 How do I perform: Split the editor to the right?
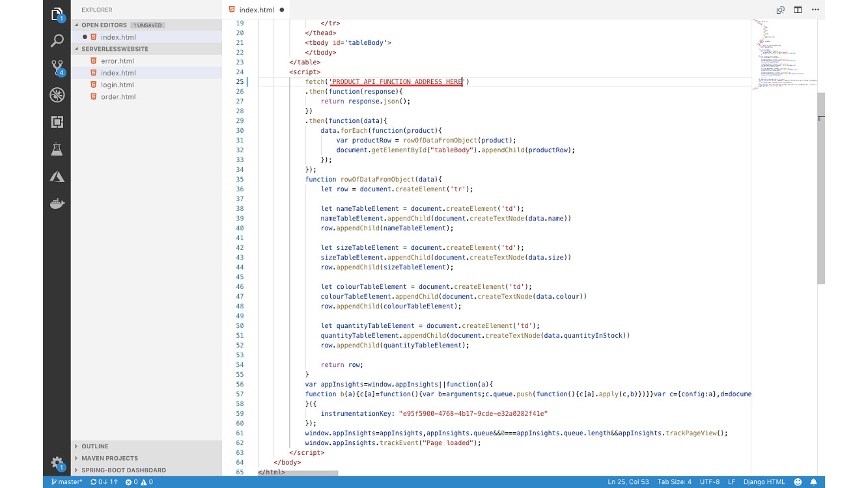coord(798,10)
